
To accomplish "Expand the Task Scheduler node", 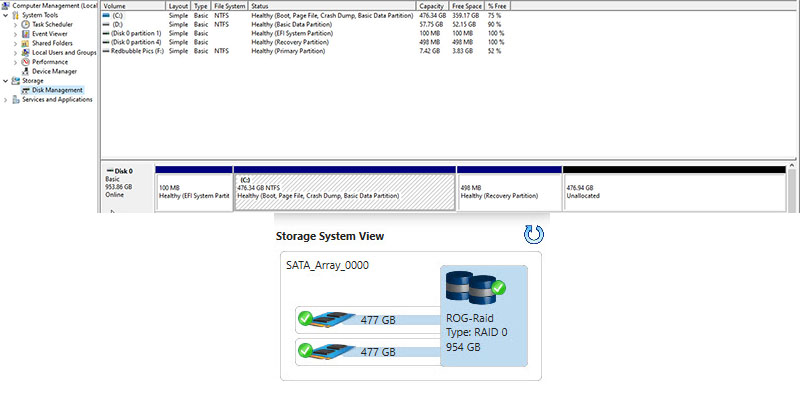I will click(x=15, y=24).
